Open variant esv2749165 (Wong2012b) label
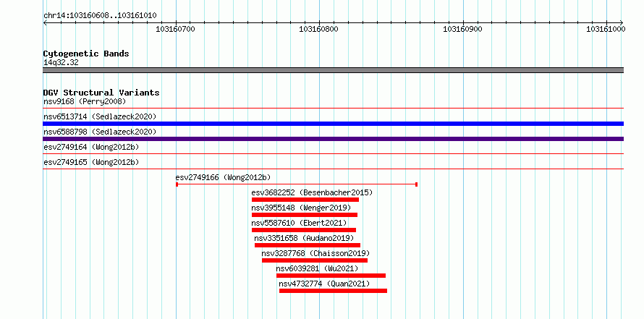 coord(91,162)
